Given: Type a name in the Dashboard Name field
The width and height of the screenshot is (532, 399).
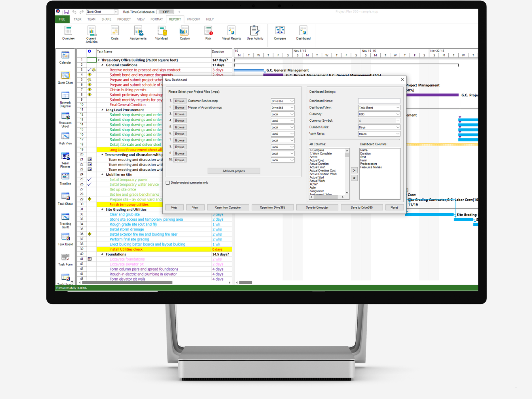Looking at the screenshot, I should coord(379,101).
